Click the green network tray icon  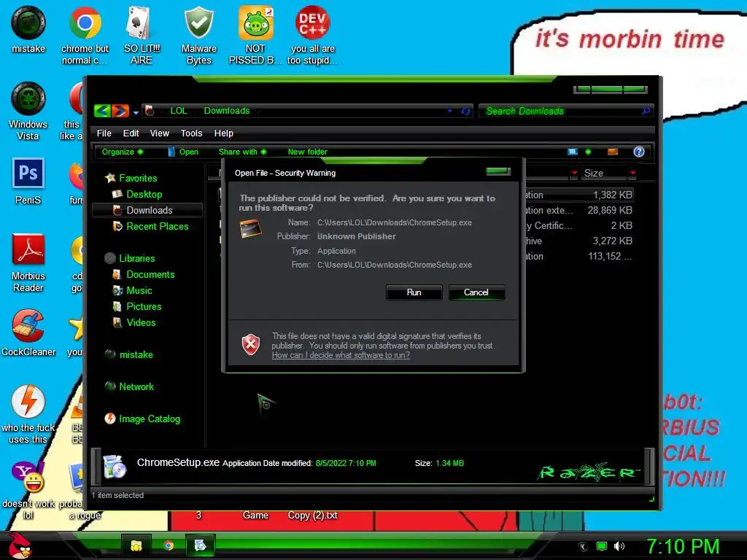[602, 546]
